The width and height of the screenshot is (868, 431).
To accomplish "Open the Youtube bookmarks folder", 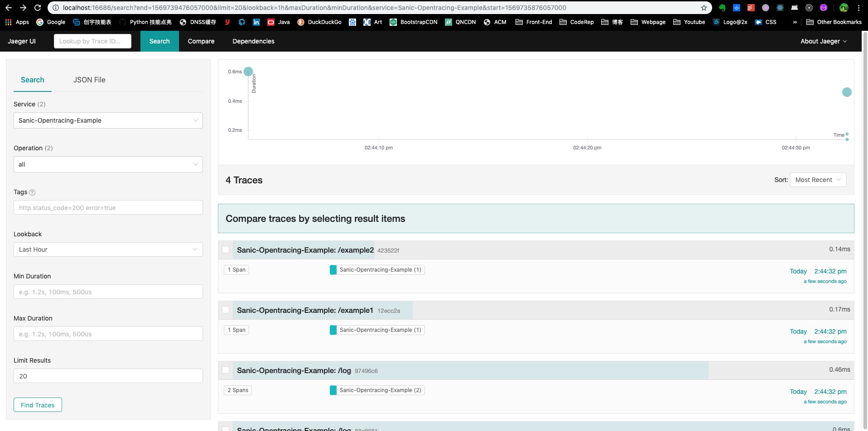I will [x=689, y=22].
